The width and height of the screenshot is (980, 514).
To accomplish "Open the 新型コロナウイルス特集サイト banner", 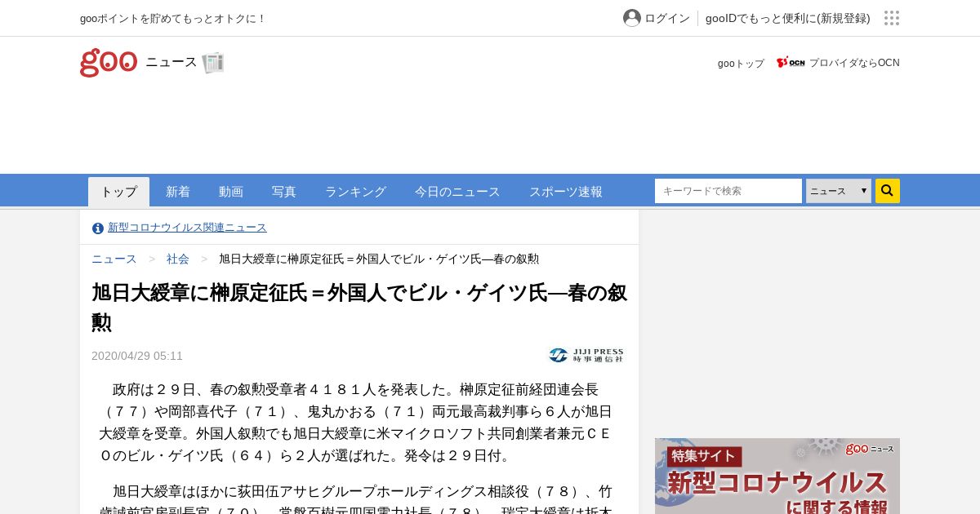I will tap(777, 476).
